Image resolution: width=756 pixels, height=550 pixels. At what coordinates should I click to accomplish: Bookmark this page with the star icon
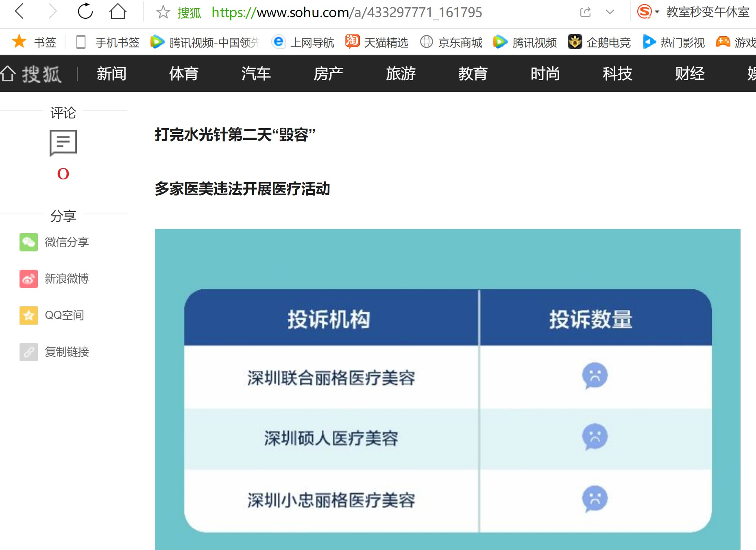point(163,12)
